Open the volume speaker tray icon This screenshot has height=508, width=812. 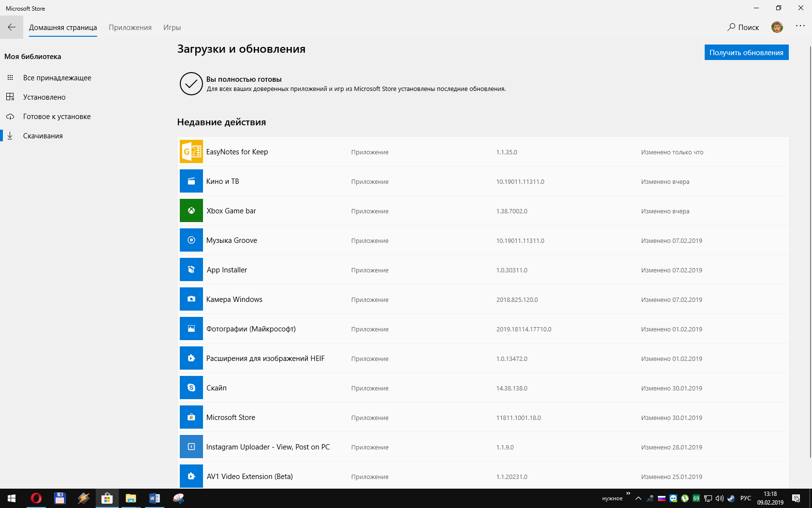[720, 498]
